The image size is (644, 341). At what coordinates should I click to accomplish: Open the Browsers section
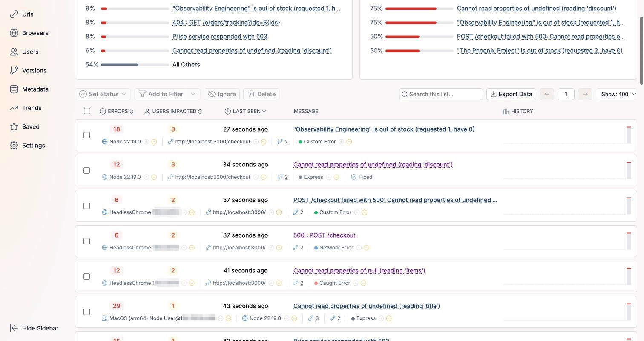pos(29,33)
